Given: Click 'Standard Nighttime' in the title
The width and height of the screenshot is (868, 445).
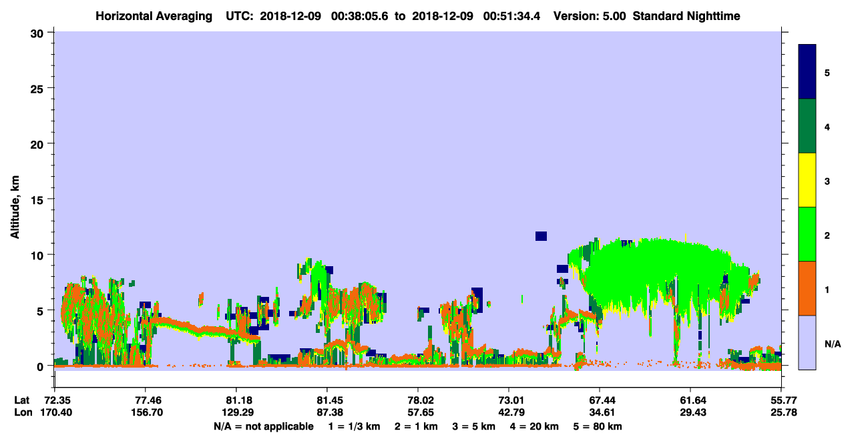Looking at the screenshot, I should [686, 15].
